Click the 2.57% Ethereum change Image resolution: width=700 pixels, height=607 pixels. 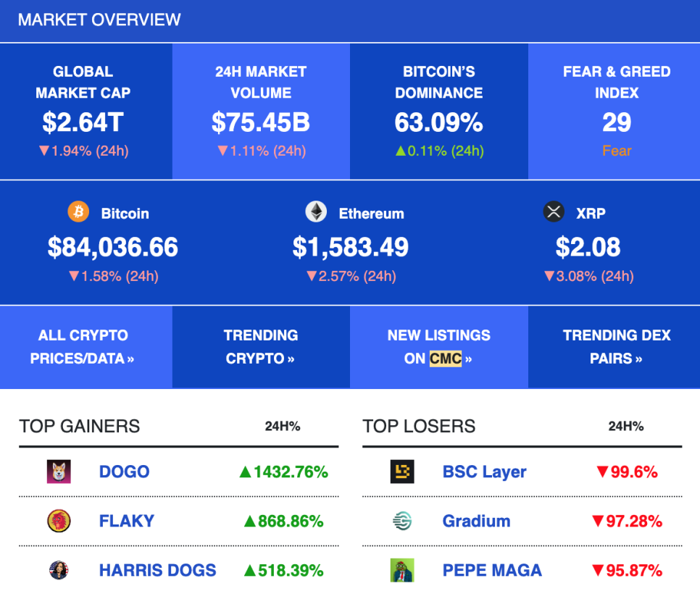pos(351,276)
